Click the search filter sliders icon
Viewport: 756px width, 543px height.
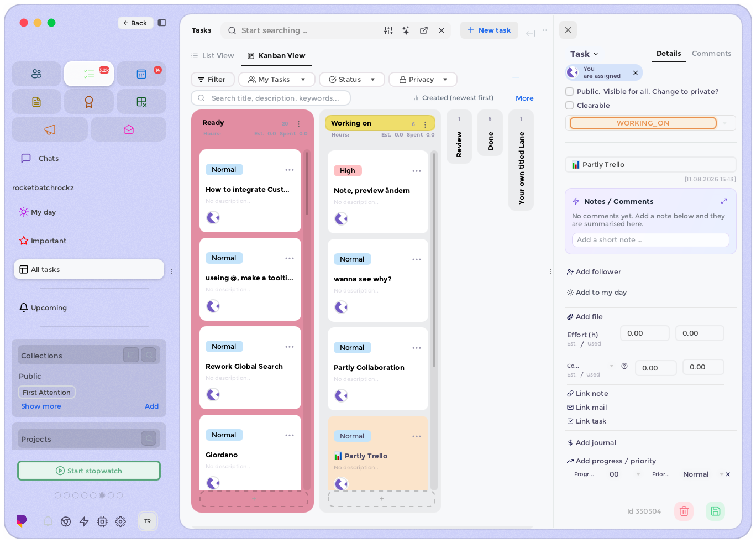pyautogui.click(x=389, y=30)
